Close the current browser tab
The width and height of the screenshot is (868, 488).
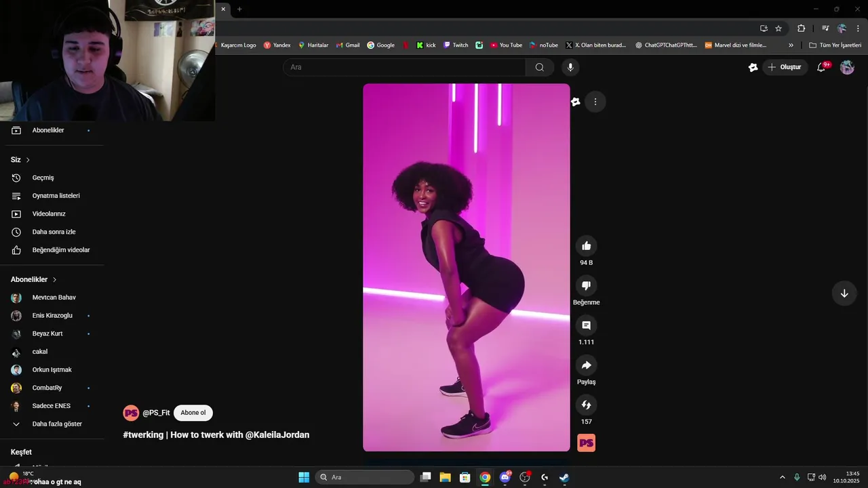click(x=223, y=9)
